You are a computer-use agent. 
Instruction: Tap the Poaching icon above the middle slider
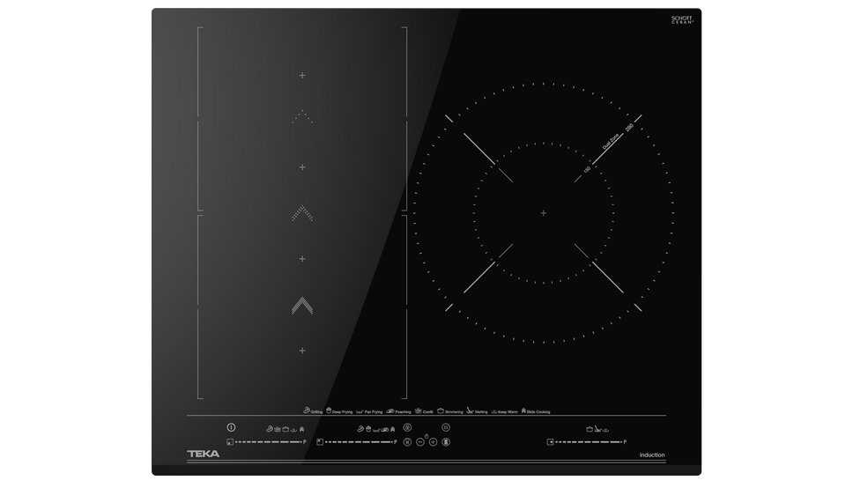(385, 430)
